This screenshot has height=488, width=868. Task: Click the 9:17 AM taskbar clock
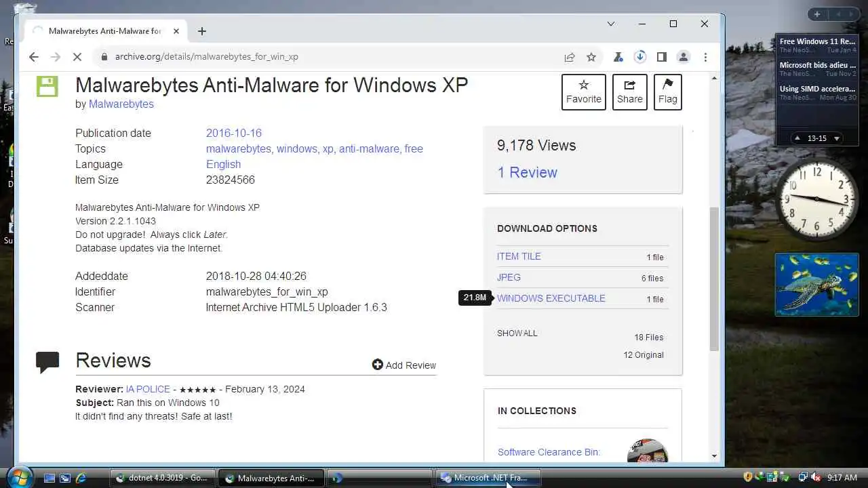click(x=842, y=478)
